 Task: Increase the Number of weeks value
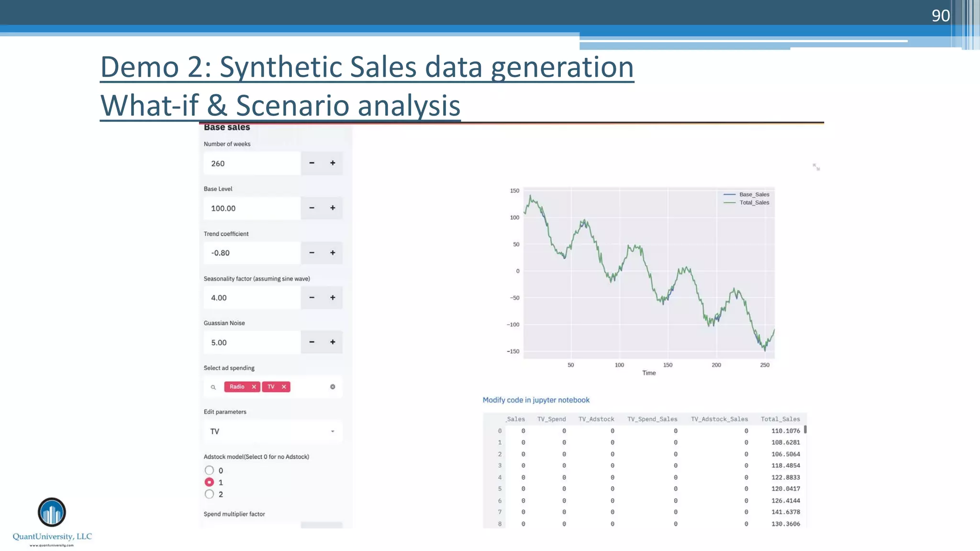click(333, 163)
